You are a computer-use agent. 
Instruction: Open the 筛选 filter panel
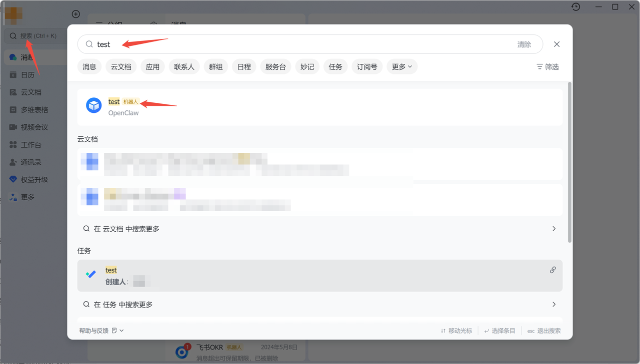(x=547, y=66)
